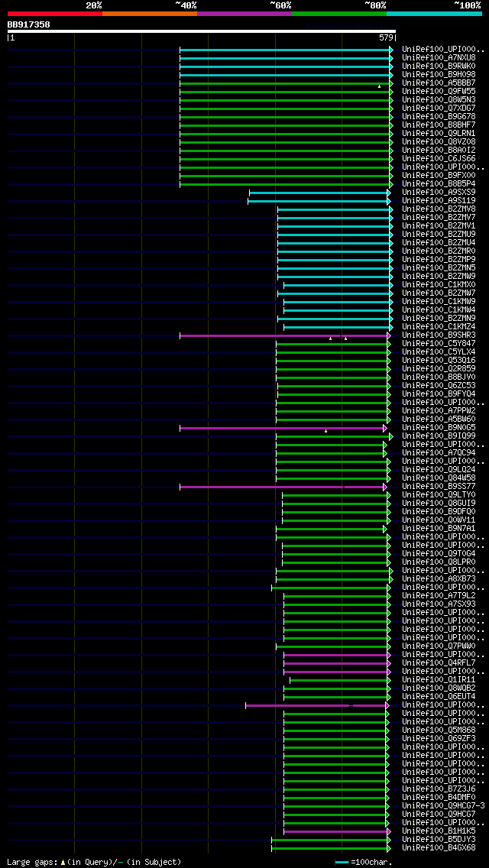Viewport: 489px width, 868px height.
Task: Open hit UniRef100_B8BHF7
Action: pos(439,125)
